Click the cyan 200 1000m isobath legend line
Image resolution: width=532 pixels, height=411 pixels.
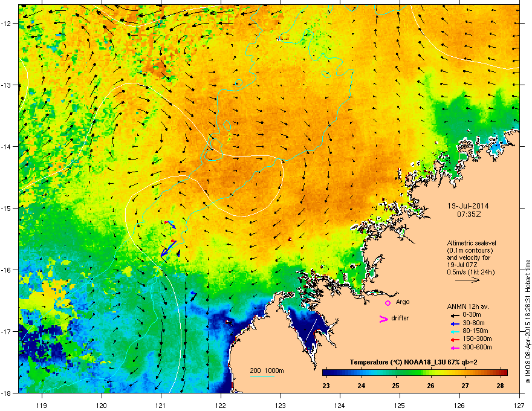click(x=262, y=377)
